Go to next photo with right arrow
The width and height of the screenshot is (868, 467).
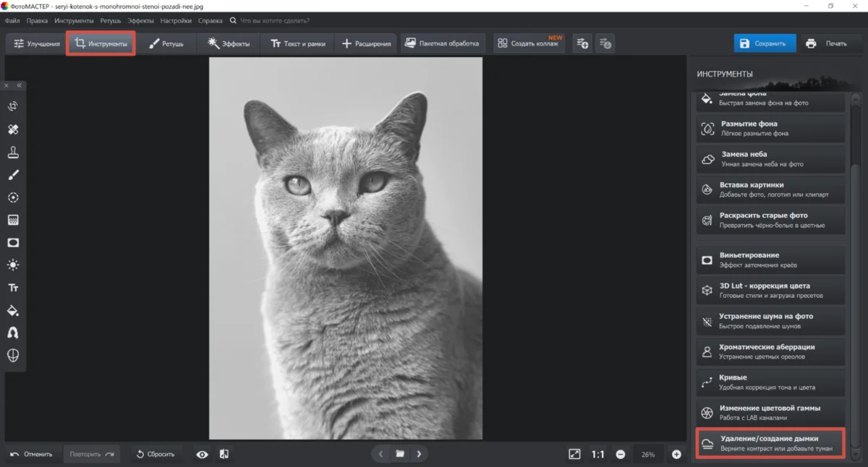(x=419, y=454)
